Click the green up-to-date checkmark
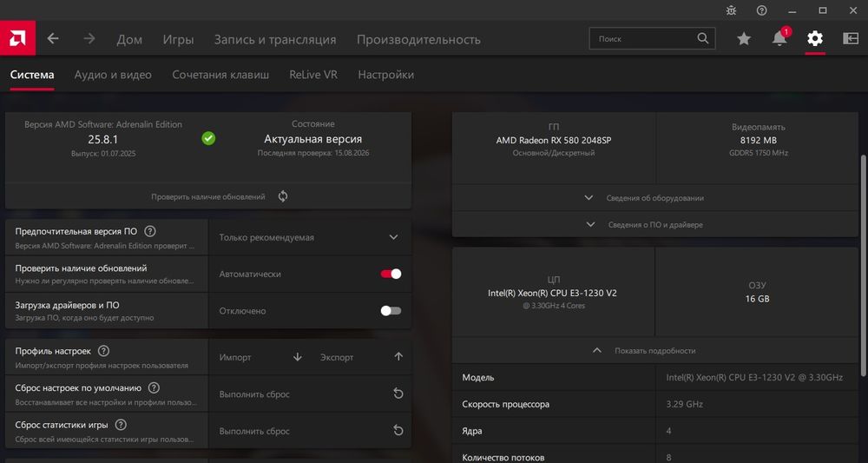868x463 pixels. click(x=208, y=138)
